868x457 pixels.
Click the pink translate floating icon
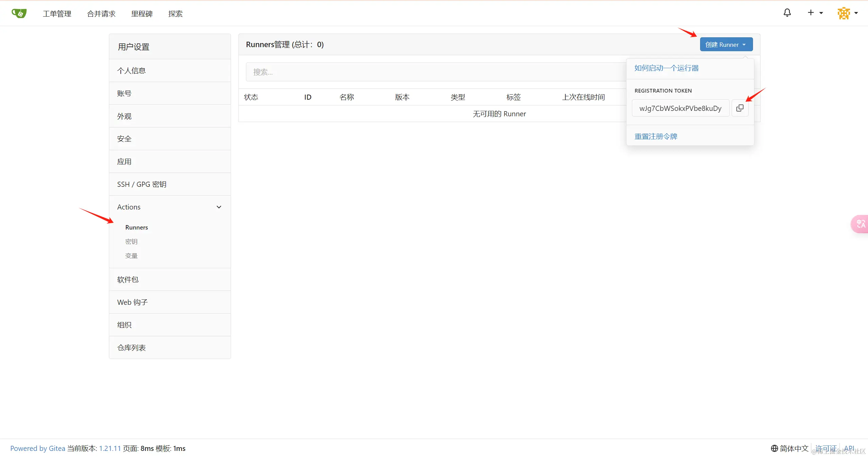(x=861, y=224)
